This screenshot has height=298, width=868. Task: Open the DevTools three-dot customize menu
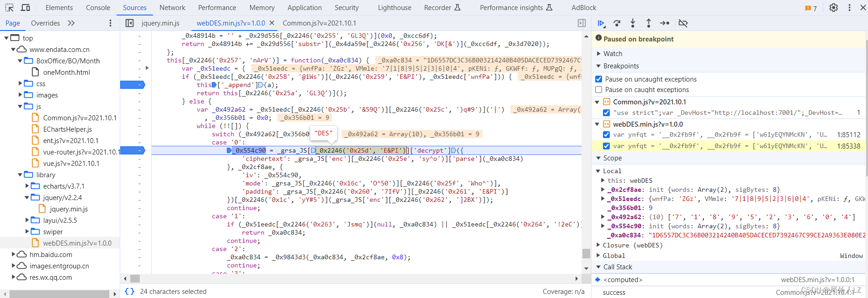(849, 8)
